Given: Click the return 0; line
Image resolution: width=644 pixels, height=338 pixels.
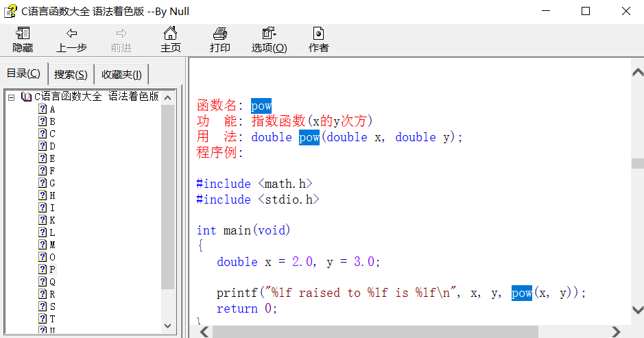Looking at the screenshot, I should (x=248, y=309).
